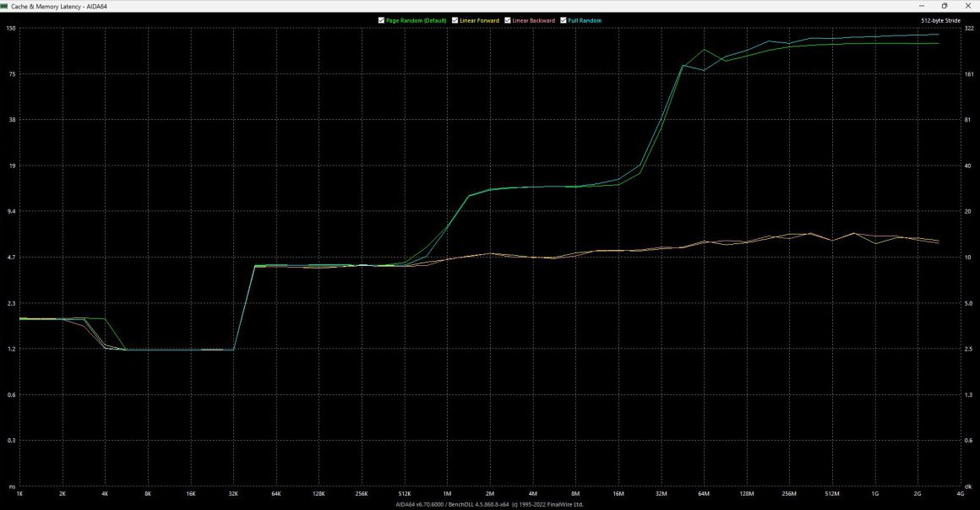
Task: Toggle the Linear Forward checkbox
Action: [x=455, y=20]
